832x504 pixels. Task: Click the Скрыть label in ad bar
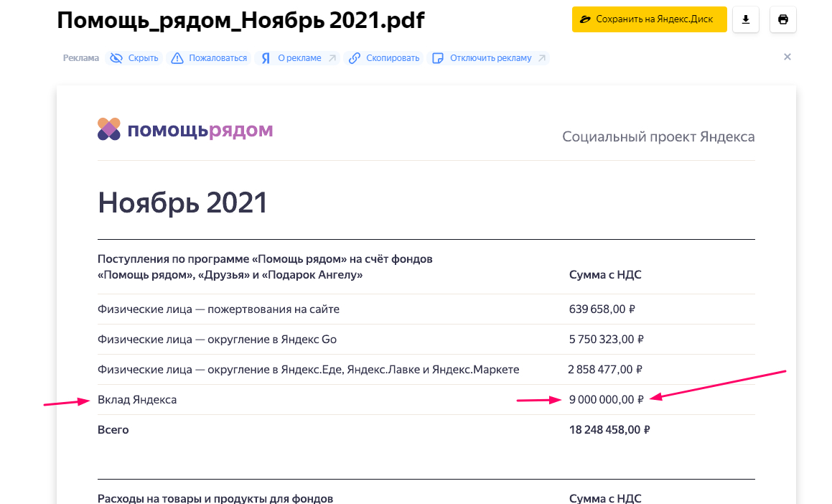(144, 58)
